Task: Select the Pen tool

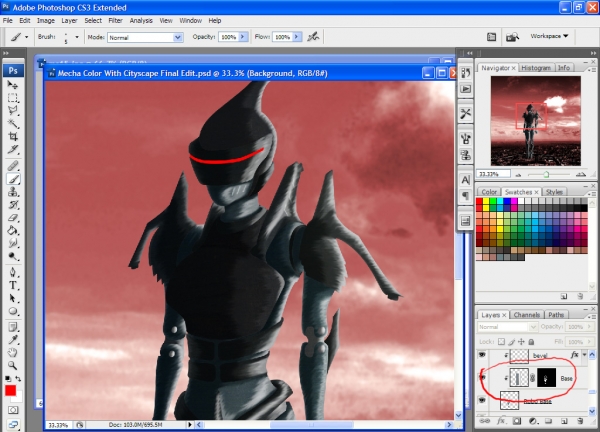Action: coord(13,272)
